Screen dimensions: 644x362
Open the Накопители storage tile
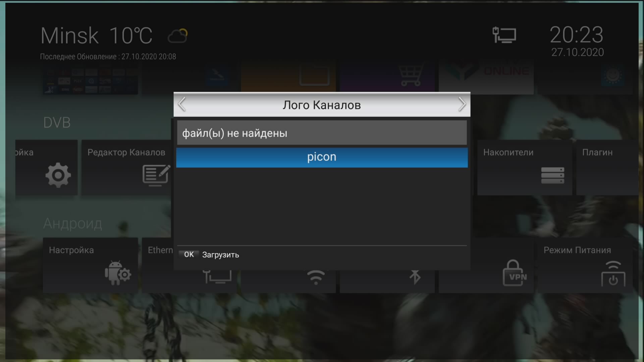tap(525, 168)
